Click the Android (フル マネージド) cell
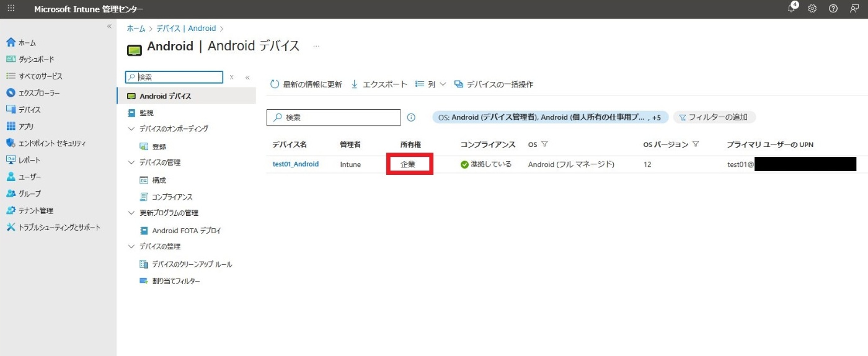The image size is (868, 356). tap(571, 164)
